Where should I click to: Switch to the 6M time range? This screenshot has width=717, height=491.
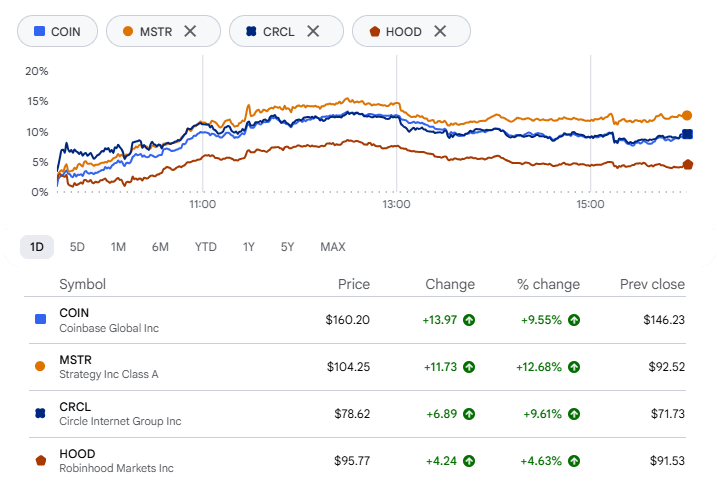pyautogui.click(x=160, y=247)
